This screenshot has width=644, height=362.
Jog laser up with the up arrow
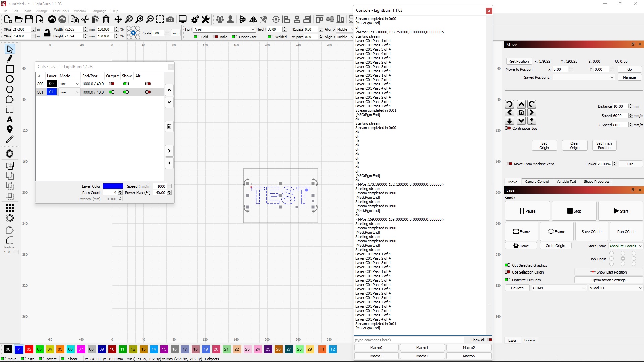coord(521,104)
